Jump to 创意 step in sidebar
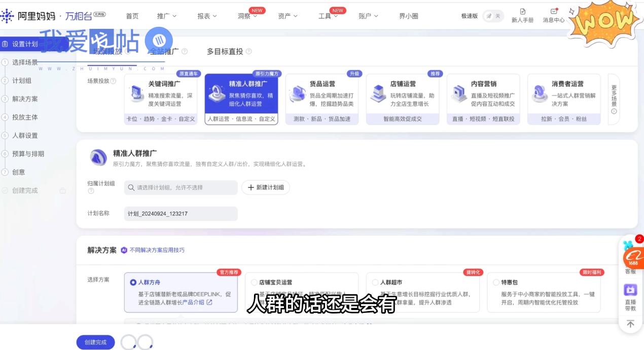644x350 pixels. click(18, 172)
